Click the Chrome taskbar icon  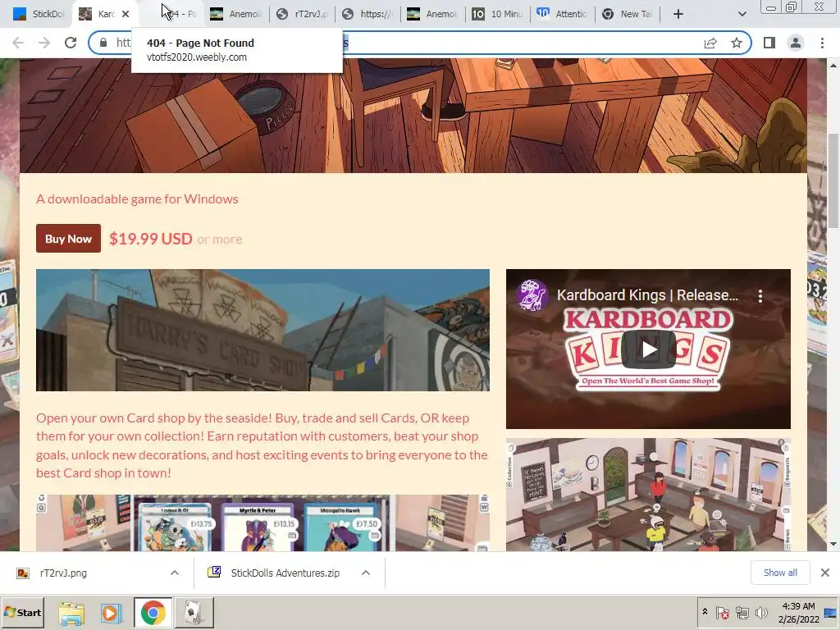153,613
